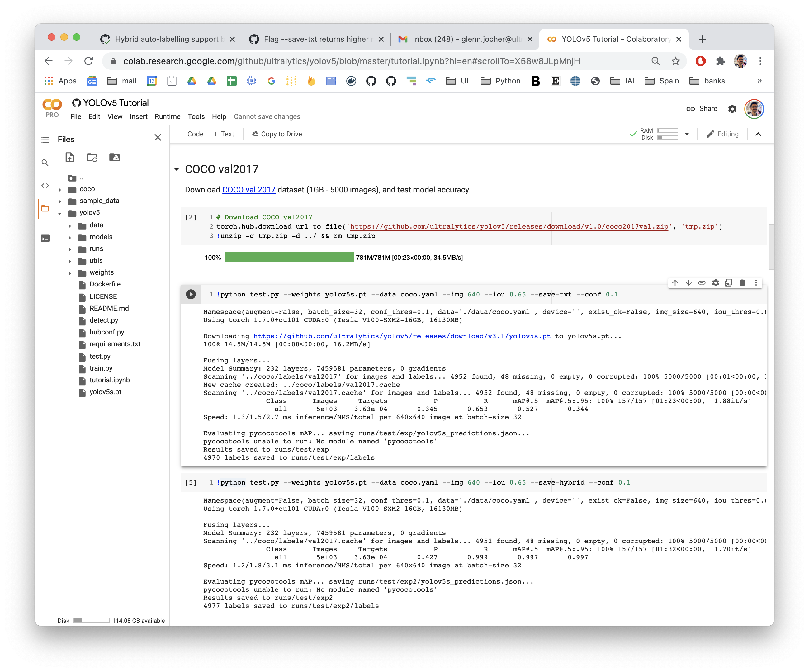Open more cell actions menu
Screen dimensions: 809x672
point(756,283)
